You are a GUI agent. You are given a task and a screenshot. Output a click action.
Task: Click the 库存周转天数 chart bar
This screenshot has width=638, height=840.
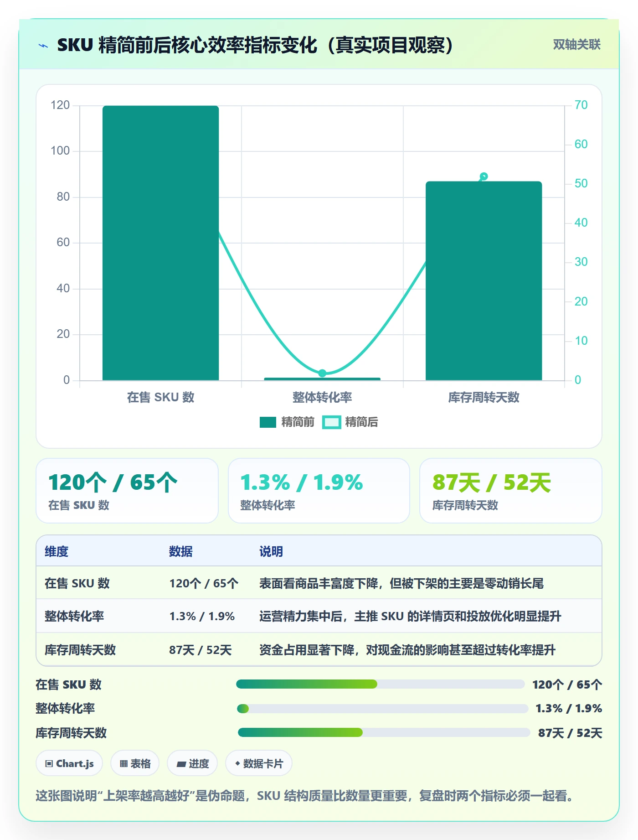pos(484,280)
